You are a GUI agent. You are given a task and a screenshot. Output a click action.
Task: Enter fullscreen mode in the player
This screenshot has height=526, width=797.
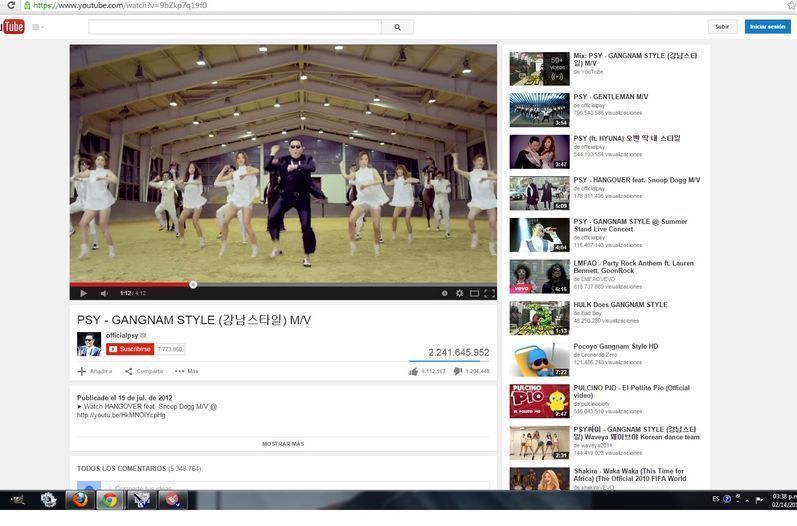coord(489,293)
